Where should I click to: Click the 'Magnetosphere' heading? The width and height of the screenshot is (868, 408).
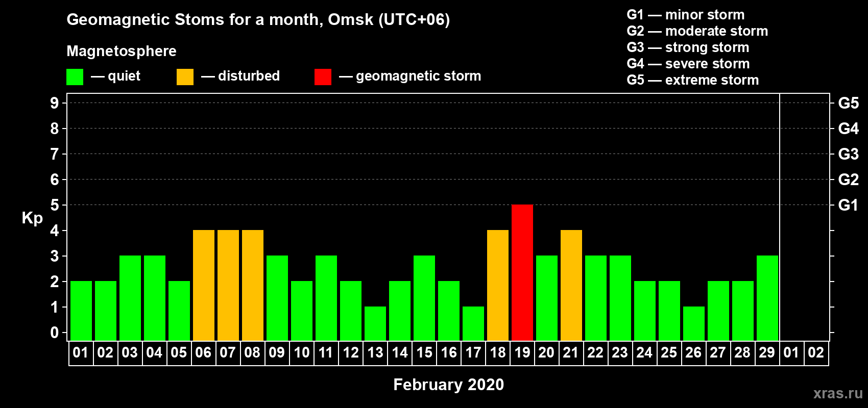tap(122, 52)
